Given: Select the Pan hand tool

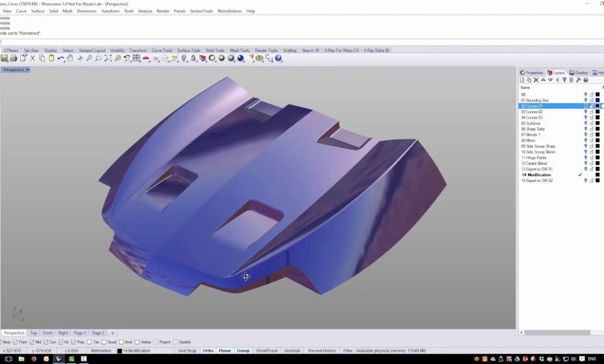Looking at the screenshot, I should [70, 58].
